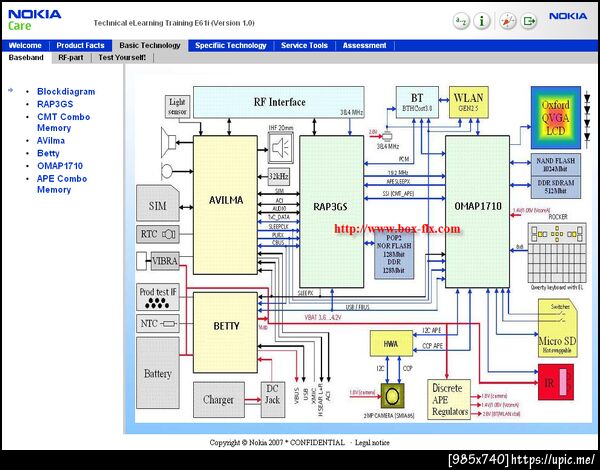Click the 38.4 MHz crystal symbol
600x470 pixels.
(x=387, y=135)
